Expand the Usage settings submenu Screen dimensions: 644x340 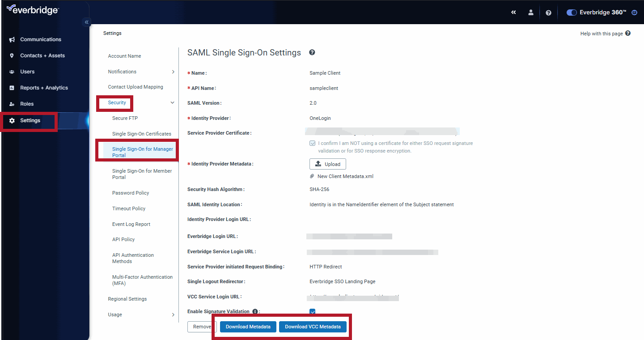[x=173, y=314]
